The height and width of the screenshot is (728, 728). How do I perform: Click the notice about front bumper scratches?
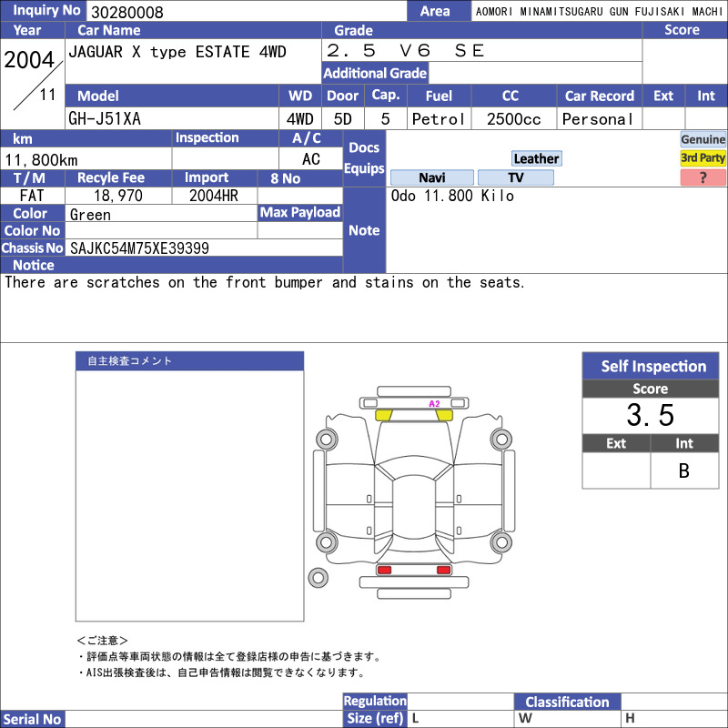pos(264,282)
